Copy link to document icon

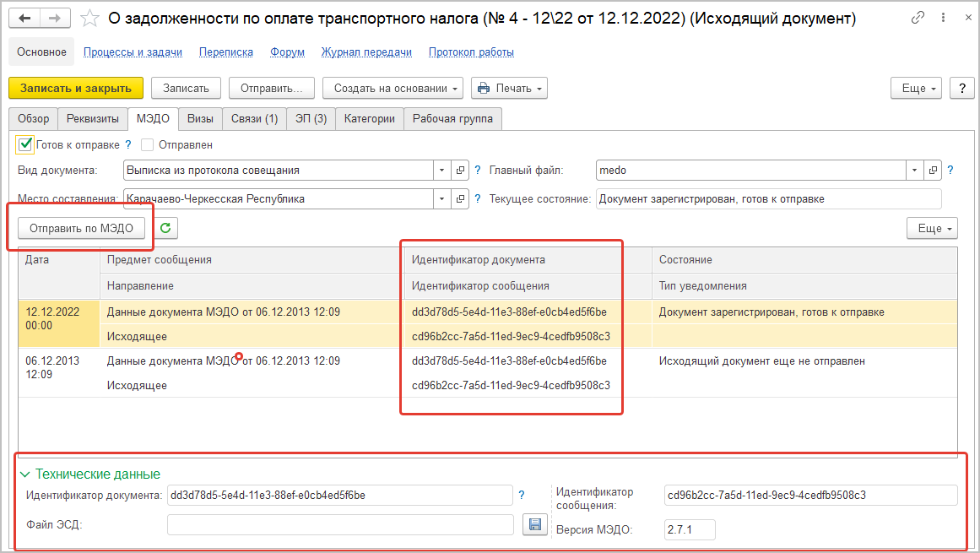coord(918,19)
